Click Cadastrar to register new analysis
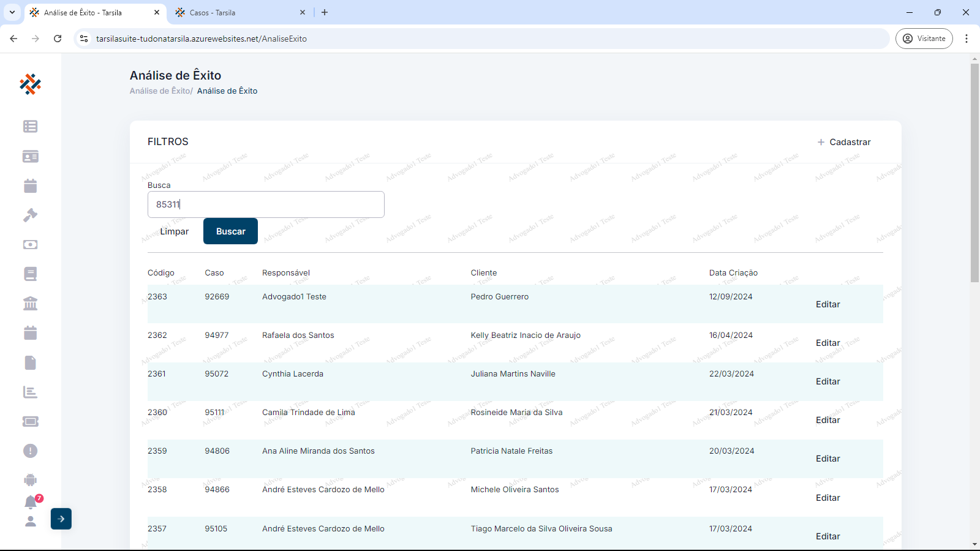 [844, 142]
